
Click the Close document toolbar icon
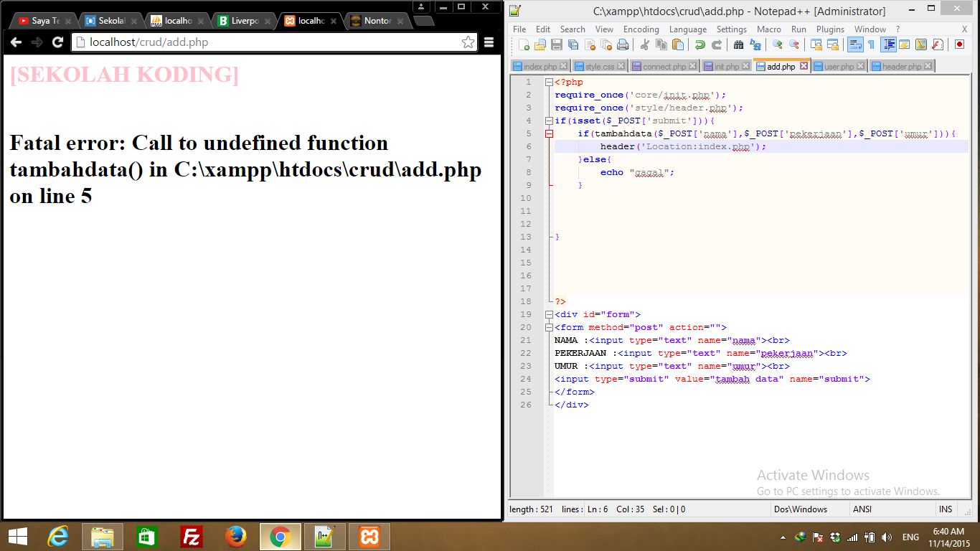pyautogui.click(x=590, y=44)
